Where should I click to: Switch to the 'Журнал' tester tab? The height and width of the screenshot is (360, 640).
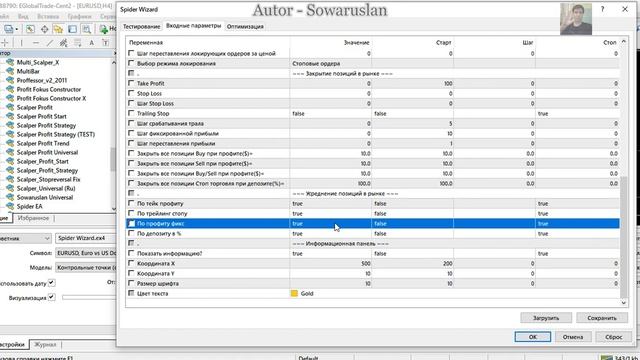point(45,344)
